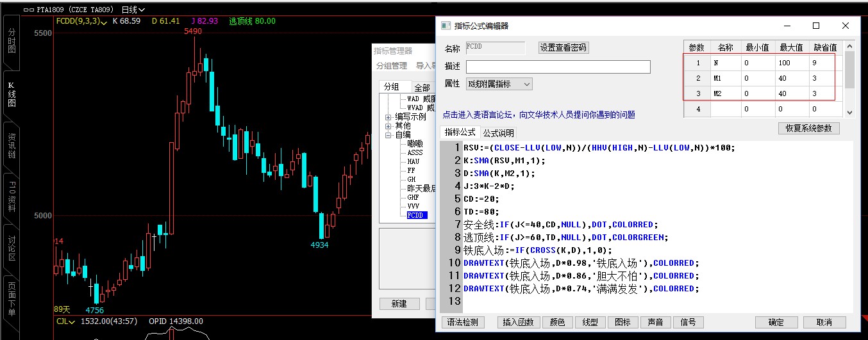The width and height of the screenshot is (868, 340).
Task: Click the 设置查看密码 button
Action: (563, 48)
